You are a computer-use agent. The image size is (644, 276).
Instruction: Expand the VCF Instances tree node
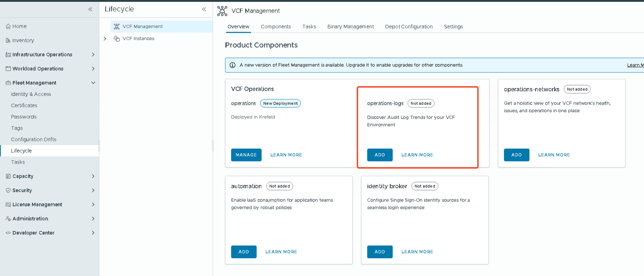[105, 39]
